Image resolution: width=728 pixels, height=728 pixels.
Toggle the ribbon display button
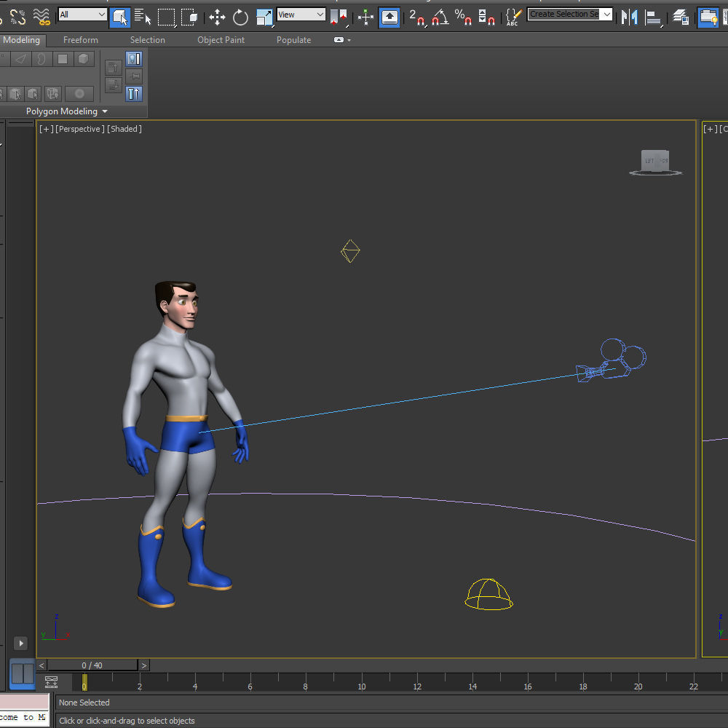click(x=708, y=17)
